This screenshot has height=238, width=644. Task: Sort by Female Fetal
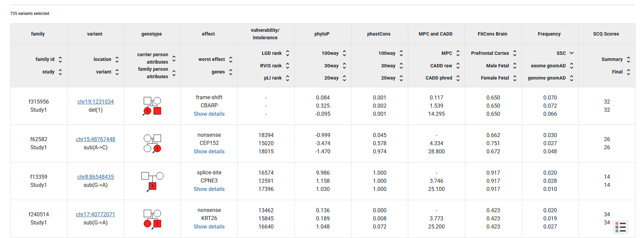pos(515,78)
